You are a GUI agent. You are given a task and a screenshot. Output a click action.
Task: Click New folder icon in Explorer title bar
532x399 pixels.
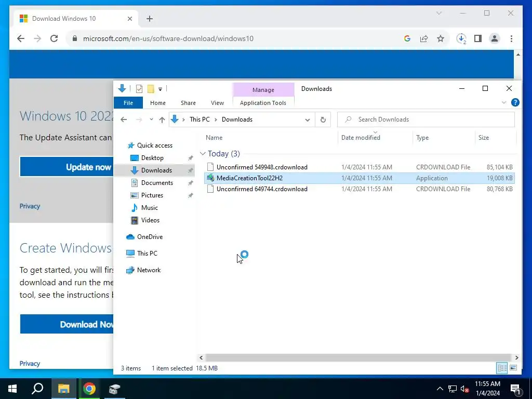point(151,89)
